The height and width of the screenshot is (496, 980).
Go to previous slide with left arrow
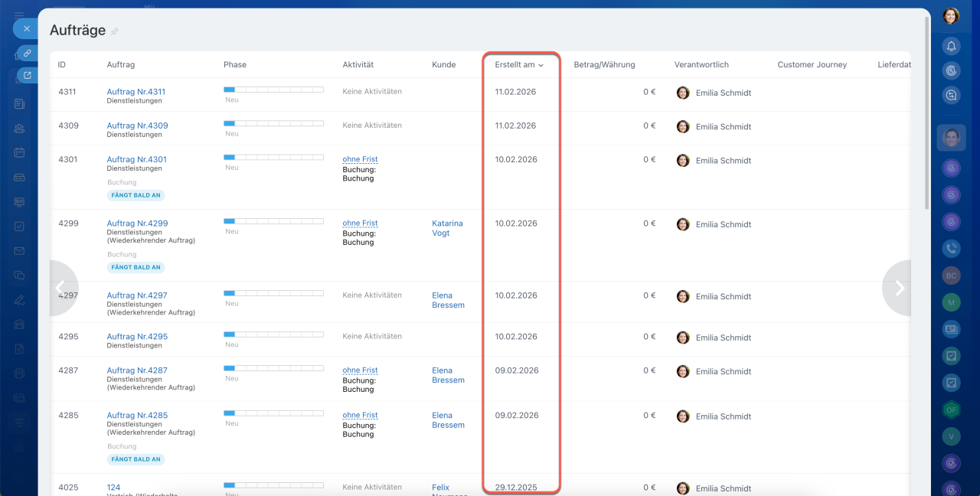61,288
